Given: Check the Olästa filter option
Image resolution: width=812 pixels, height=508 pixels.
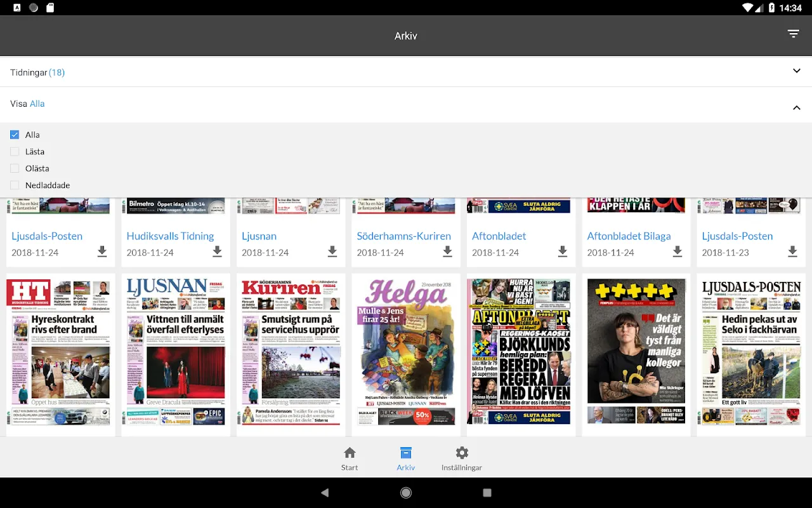Looking at the screenshot, I should 15,168.
